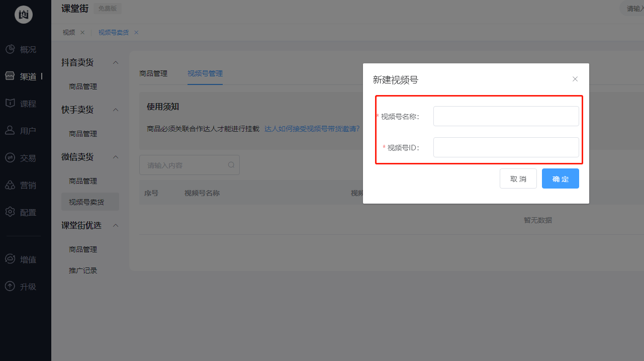Close the 新建视频号 dialog with X
Screen dimensions: 644x361
[x=575, y=79]
